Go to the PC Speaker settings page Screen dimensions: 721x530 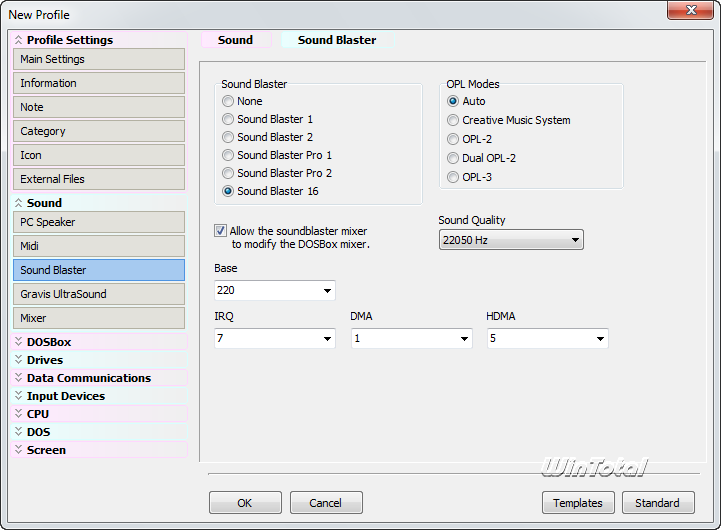point(98,222)
